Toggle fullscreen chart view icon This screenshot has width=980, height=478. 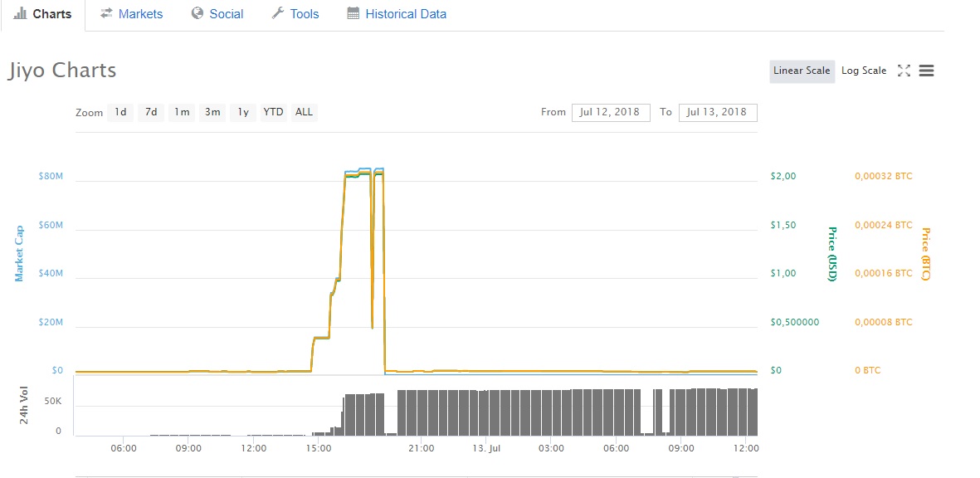[904, 71]
